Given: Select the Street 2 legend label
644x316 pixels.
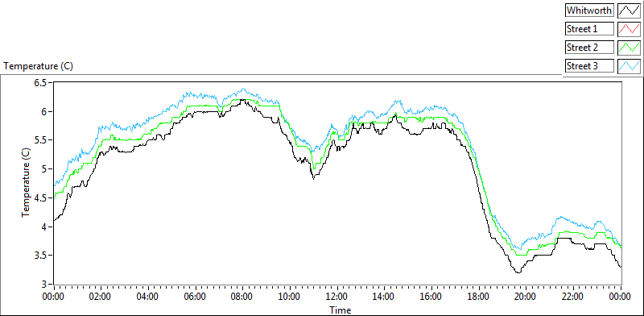Looking at the screenshot, I should (x=589, y=48).
